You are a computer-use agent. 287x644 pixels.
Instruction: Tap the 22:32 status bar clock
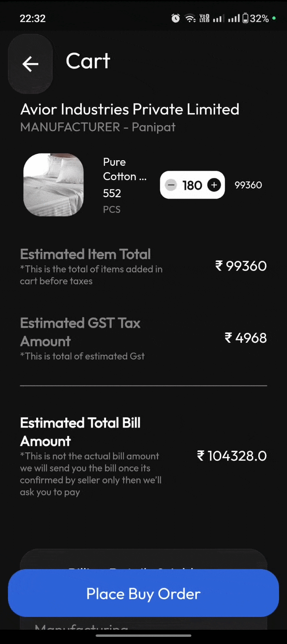33,18
